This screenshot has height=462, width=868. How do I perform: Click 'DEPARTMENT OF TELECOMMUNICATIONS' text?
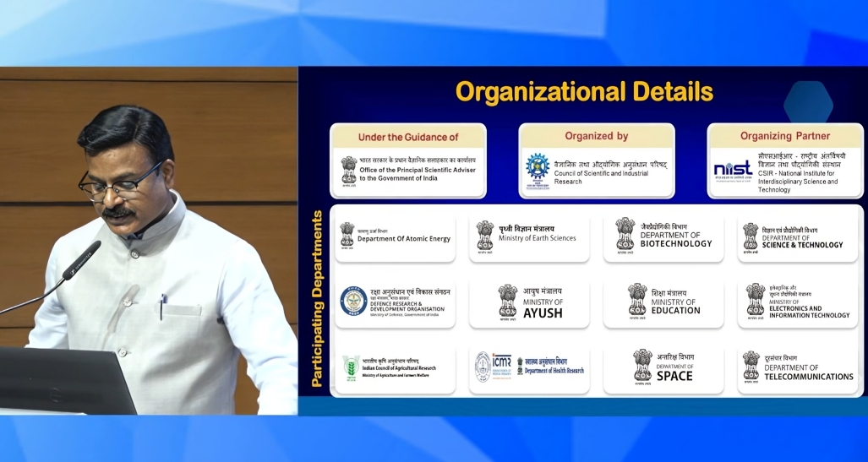809,372
